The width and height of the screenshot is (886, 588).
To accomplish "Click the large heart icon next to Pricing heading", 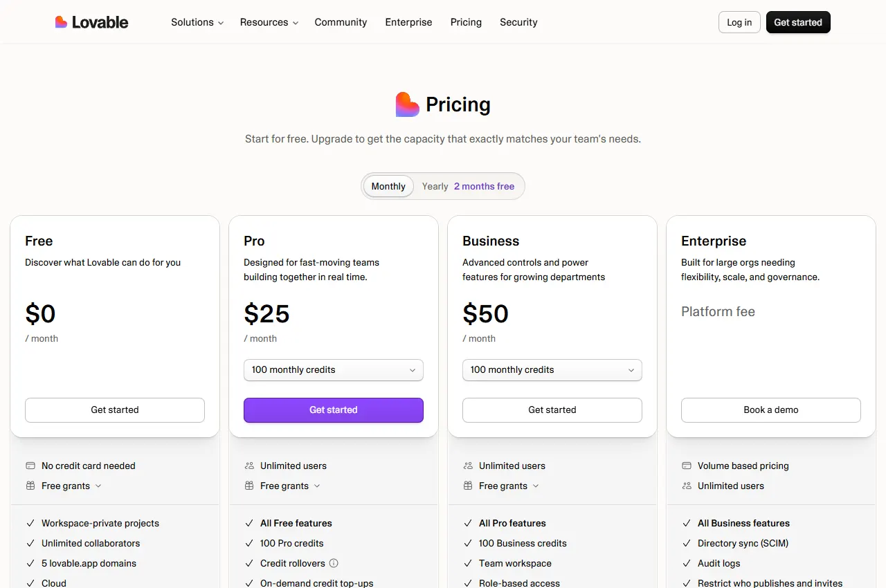I will [x=408, y=104].
